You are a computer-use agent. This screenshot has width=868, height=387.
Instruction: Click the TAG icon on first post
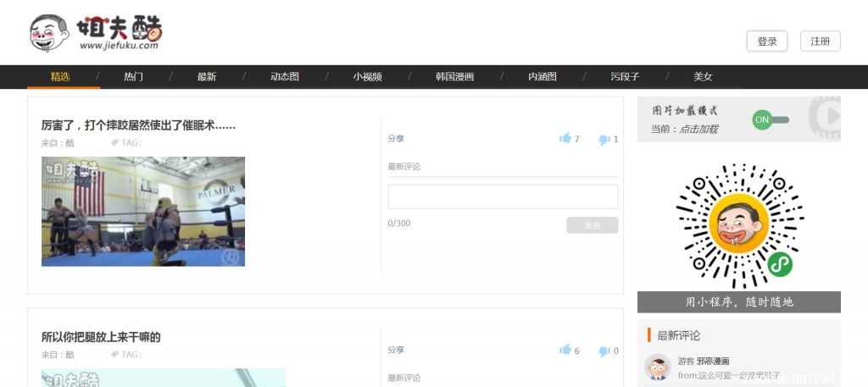click(115, 142)
